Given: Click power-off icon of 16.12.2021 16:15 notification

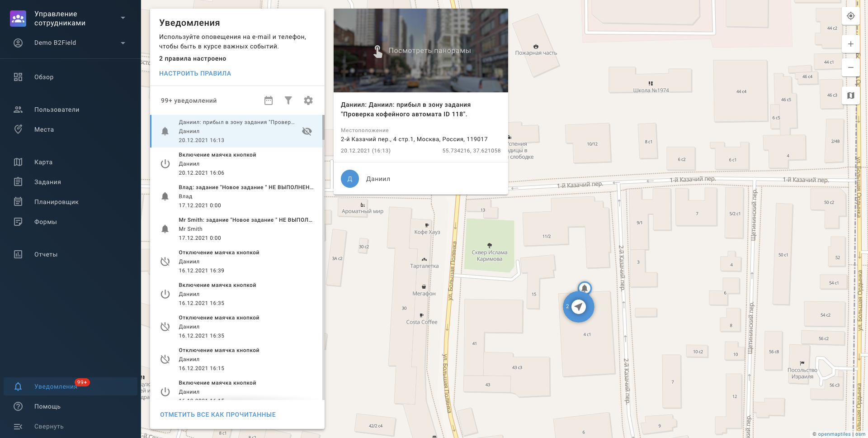Looking at the screenshot, I should click(x=165, y=359).
